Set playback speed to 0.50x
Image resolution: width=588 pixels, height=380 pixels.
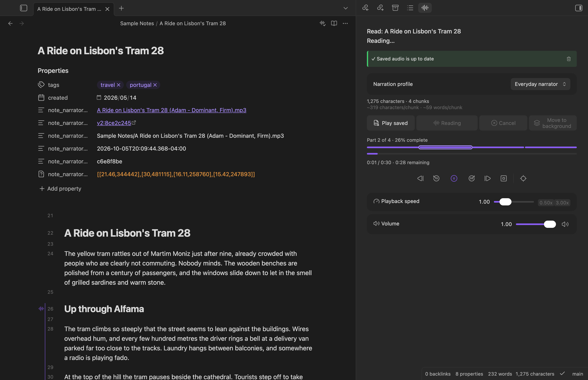[546, 203]
